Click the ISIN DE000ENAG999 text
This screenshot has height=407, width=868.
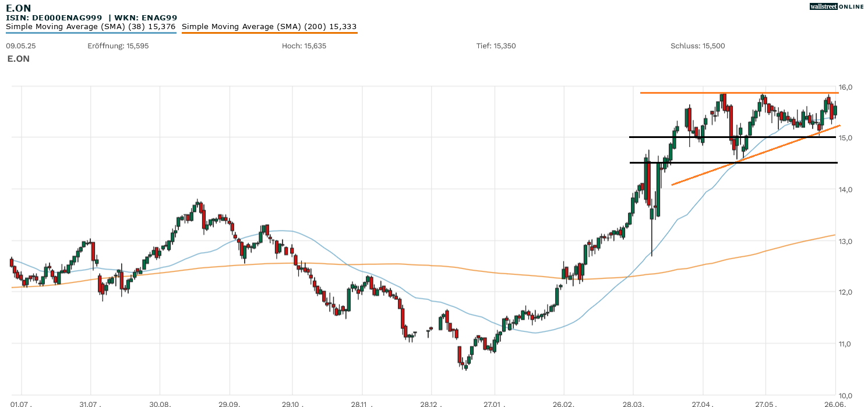click(54, 18)
